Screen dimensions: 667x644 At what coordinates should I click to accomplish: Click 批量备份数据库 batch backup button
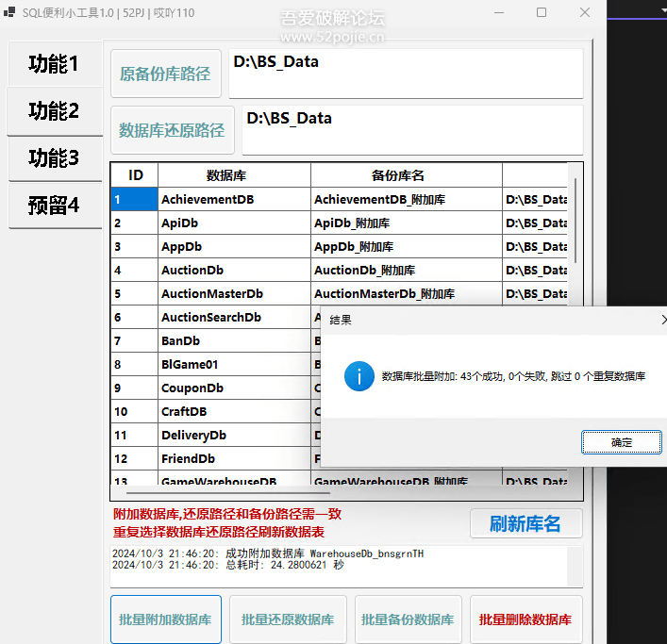408,619
